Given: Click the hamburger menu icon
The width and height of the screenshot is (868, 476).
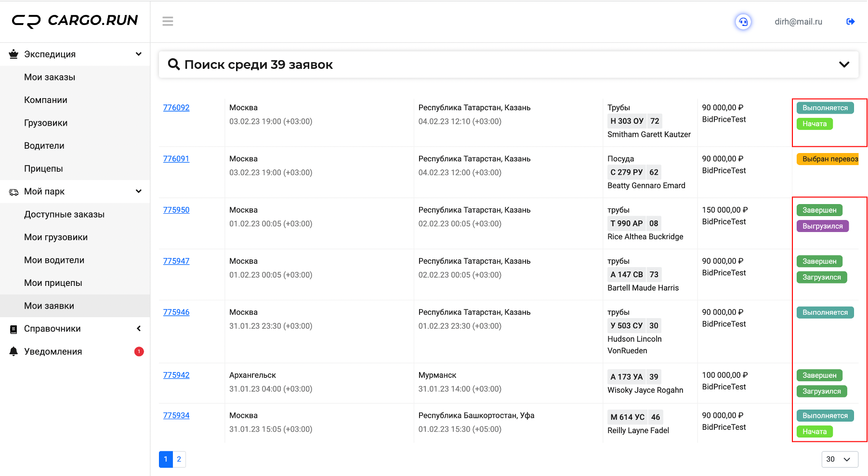Looking at the screenshot, I should click(x=168, y=21).
